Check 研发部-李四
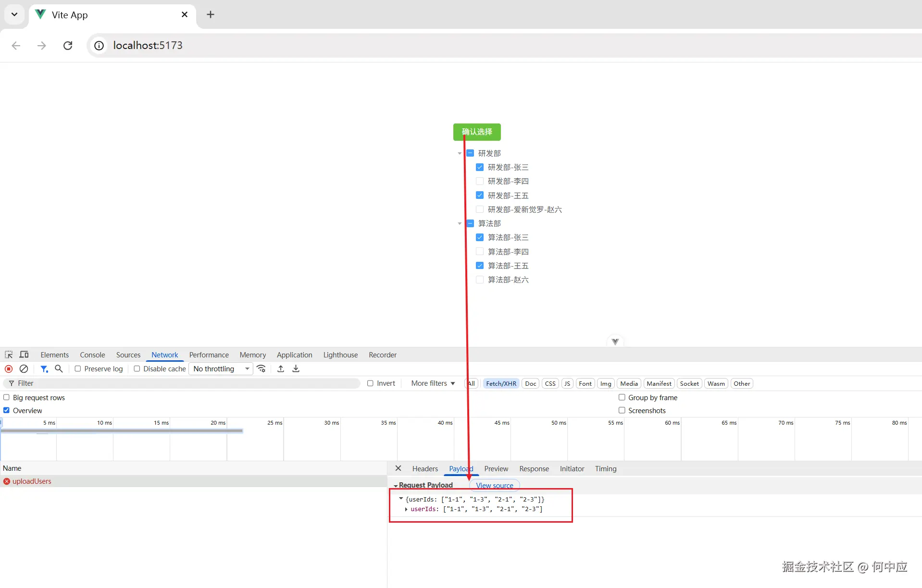 point(480,181)
